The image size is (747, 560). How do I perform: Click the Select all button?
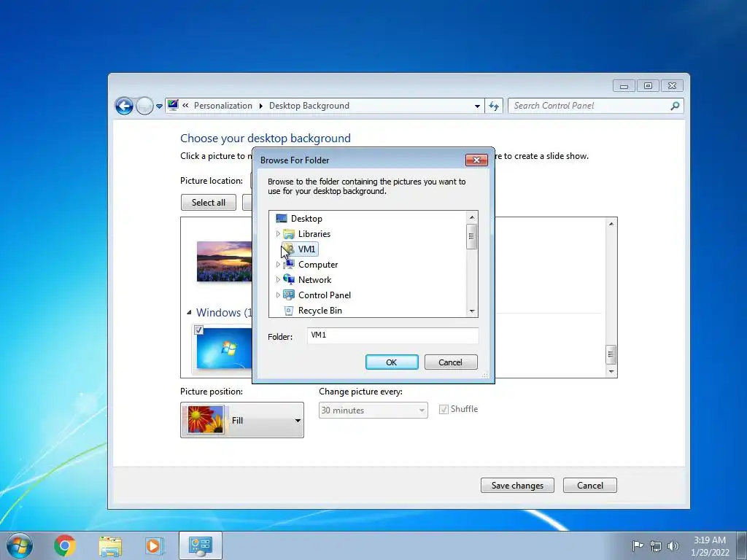point(209,203)
